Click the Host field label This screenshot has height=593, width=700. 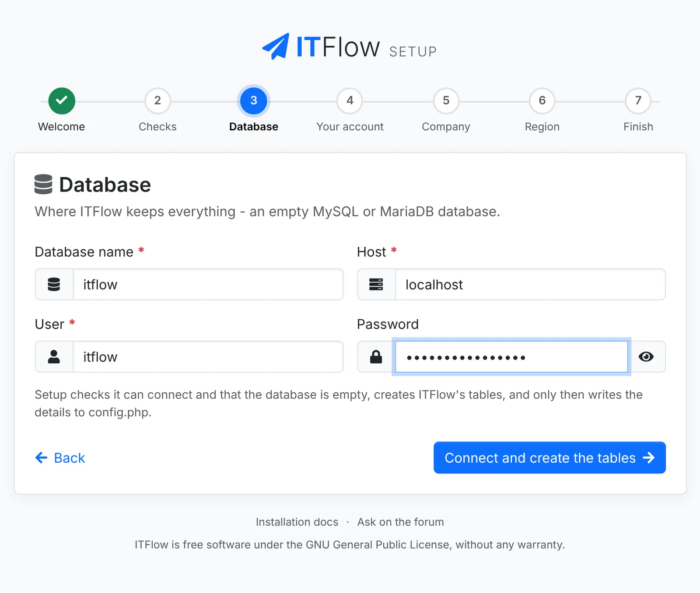click(371, 252)
